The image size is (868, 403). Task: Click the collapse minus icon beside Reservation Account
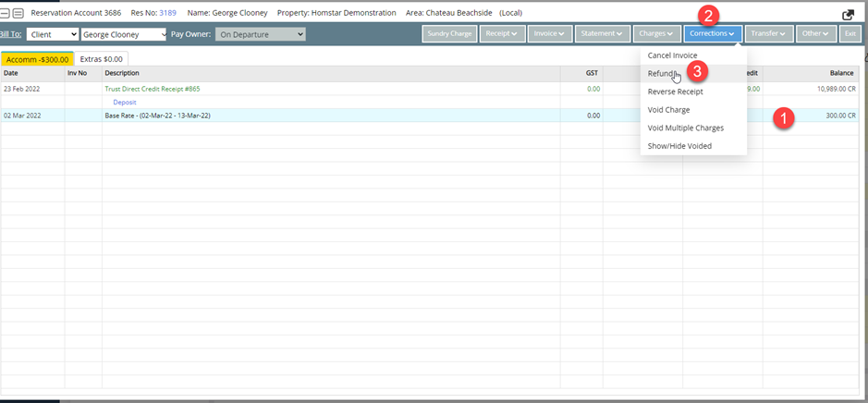[6, 14]
